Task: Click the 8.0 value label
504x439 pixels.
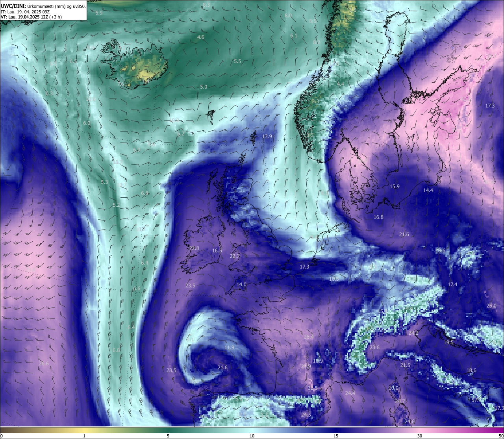Action: [288, 15]
